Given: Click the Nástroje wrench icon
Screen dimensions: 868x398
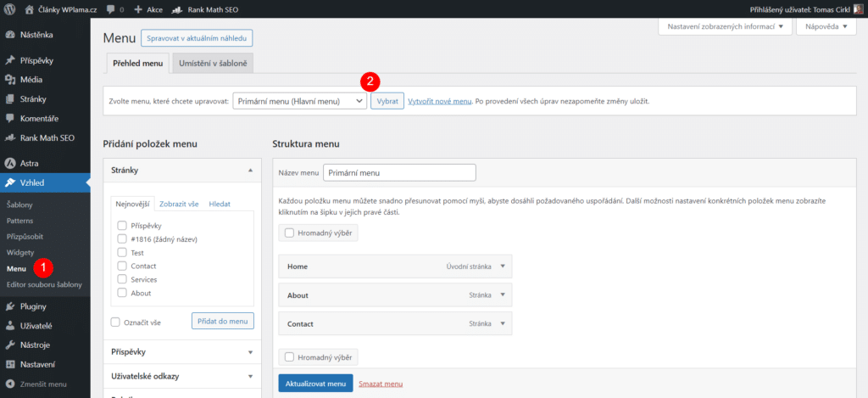Looking at the screenshot, I should click(9, 345).
